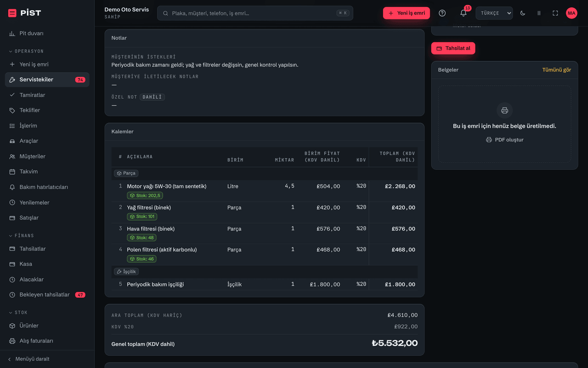The image size is (588, 368).
Task: Open the TÜRKÇE language dropdown
Action: tap(494, 13)
